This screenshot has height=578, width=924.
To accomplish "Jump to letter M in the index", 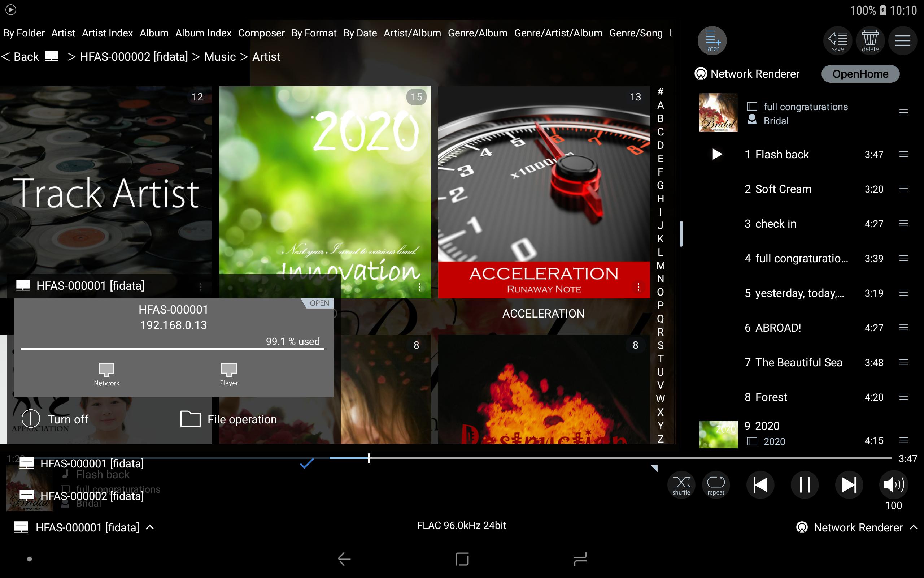I will click(x=660, y=265).
